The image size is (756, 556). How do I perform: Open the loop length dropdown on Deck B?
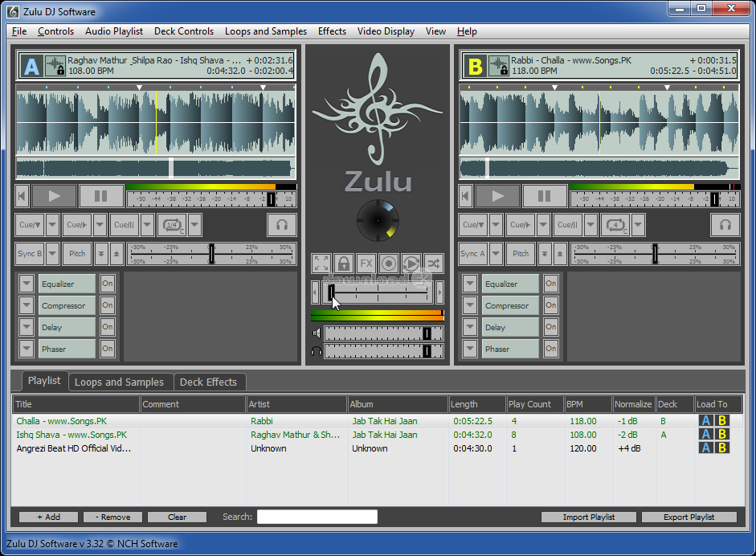point(638,225)
